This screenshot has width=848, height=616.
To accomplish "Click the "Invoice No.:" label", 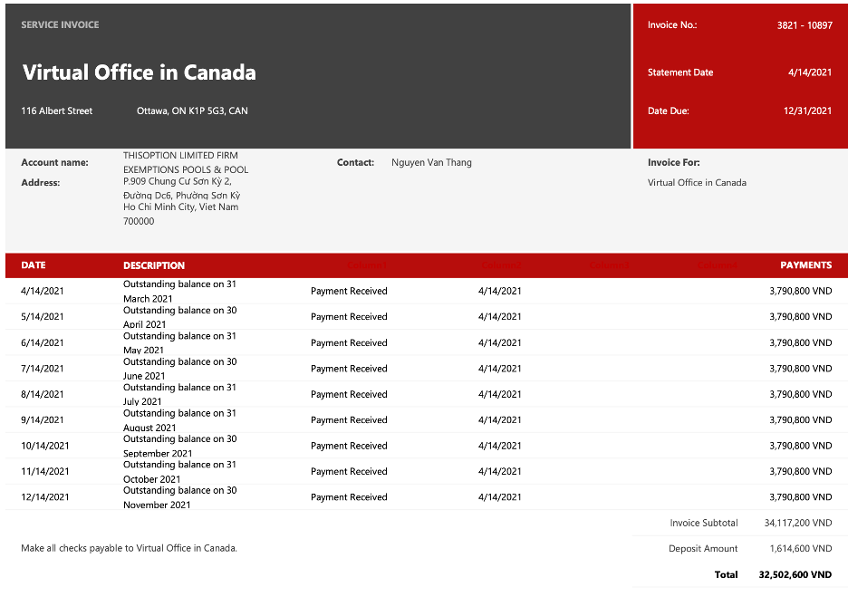I will pyautogui.click(x=672, y=24).
